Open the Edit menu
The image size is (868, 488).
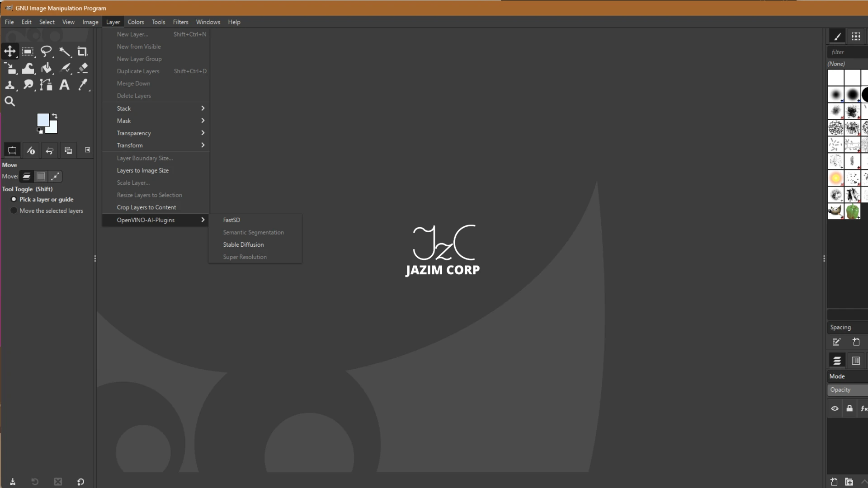coord(27,22)
